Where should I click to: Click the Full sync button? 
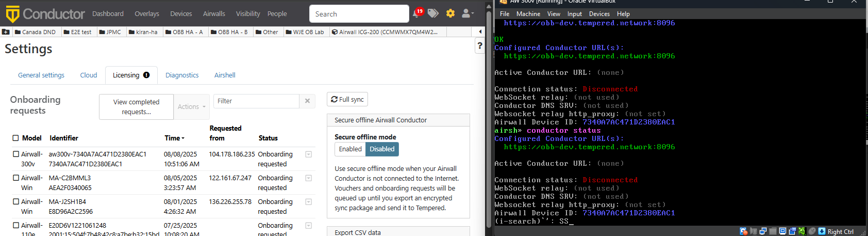coord(347,99)
